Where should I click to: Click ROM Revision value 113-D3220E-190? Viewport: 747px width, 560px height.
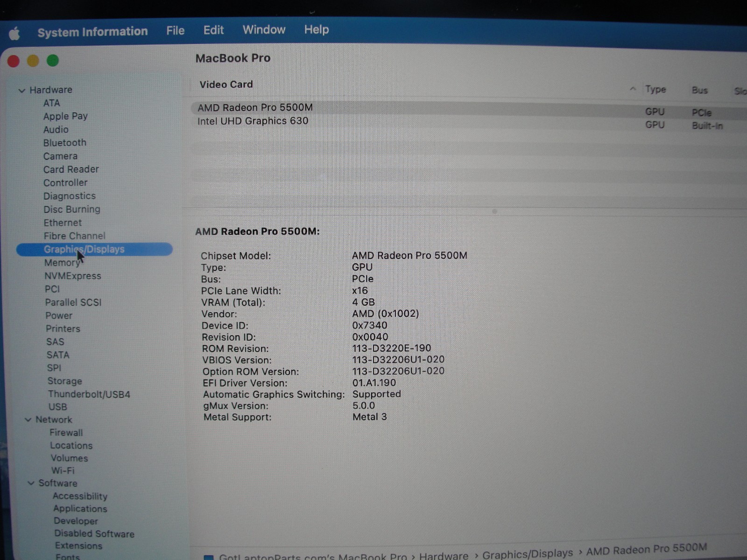392,348
